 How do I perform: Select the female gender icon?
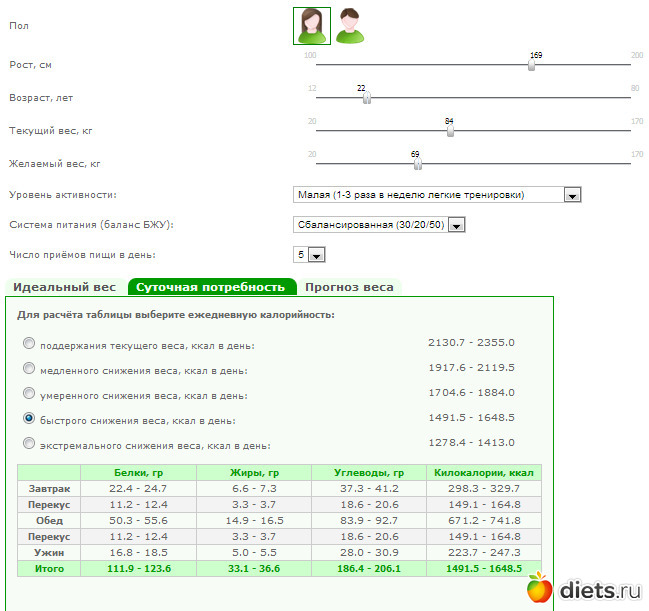point(311,25)
